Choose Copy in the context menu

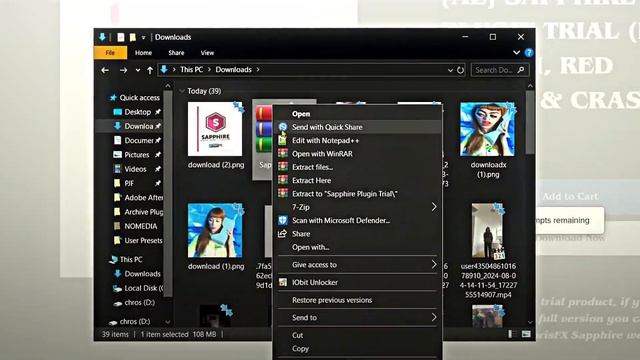(x=358, y=349)
